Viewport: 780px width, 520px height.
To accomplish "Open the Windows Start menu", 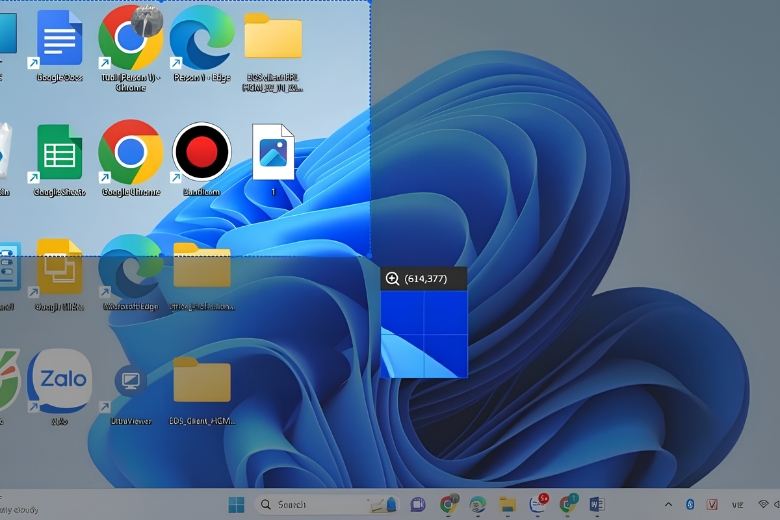I will (x=236, y=505).
